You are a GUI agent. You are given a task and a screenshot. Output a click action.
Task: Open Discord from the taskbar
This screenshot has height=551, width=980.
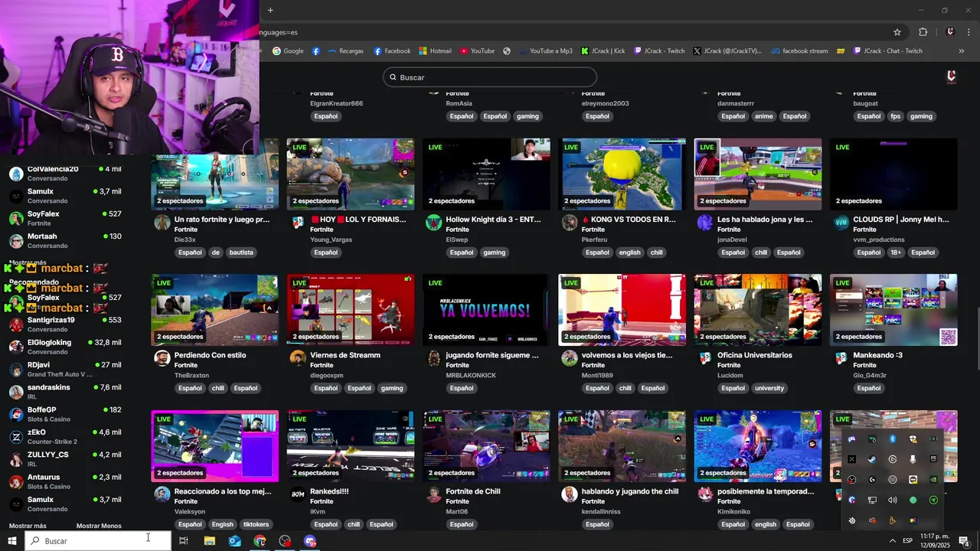(x=310, y=541)
